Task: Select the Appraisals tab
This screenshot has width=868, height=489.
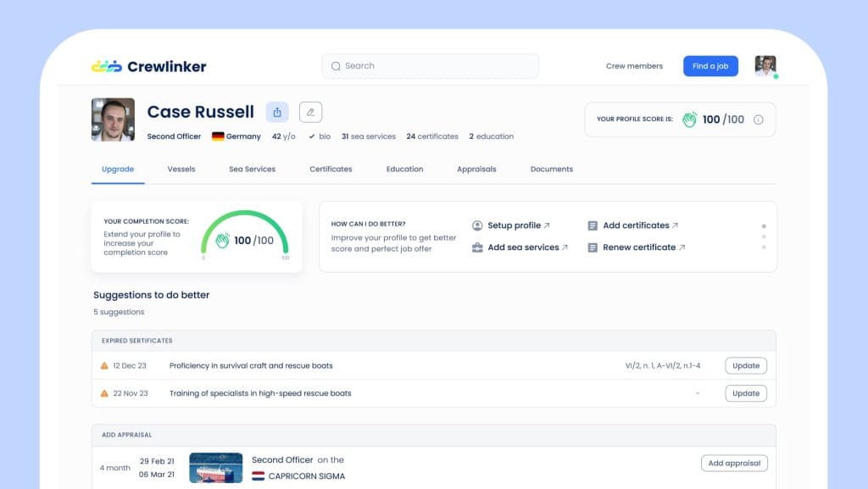Action: [x=476, y=169]
